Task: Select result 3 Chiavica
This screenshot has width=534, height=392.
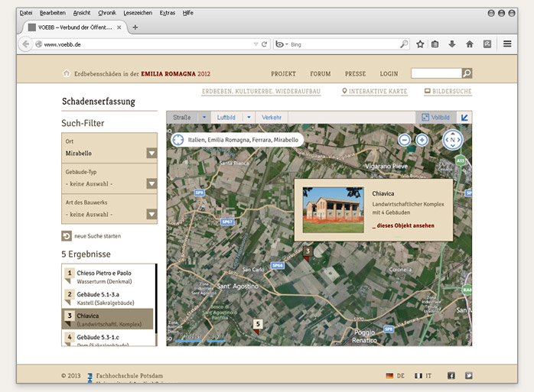Action: pos(108,319)
